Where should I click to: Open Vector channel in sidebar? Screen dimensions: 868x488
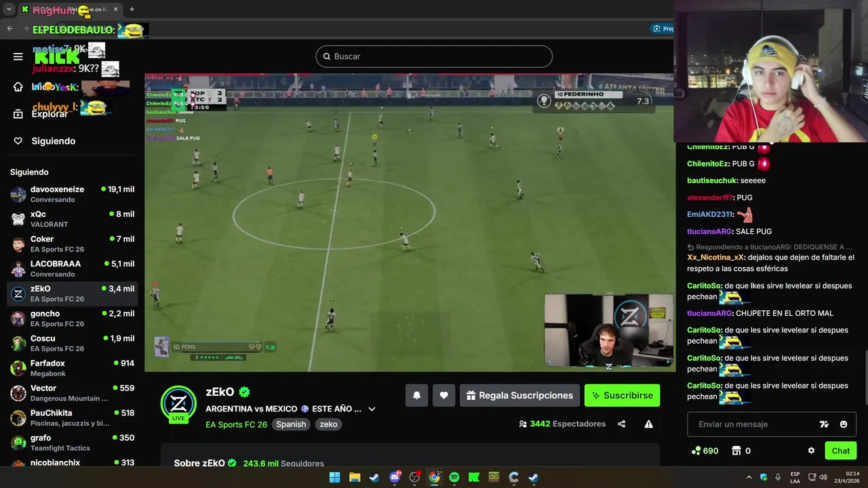pyautogui.click(x=72, y=393)
